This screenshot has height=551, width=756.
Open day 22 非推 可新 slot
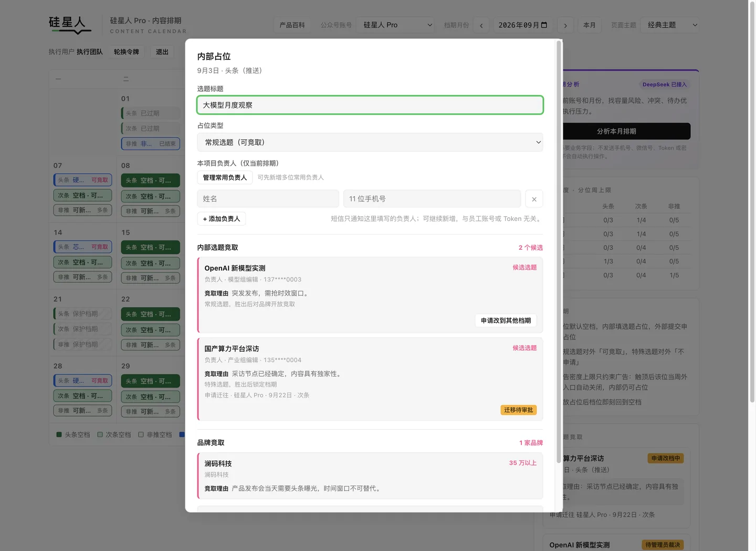150,345
